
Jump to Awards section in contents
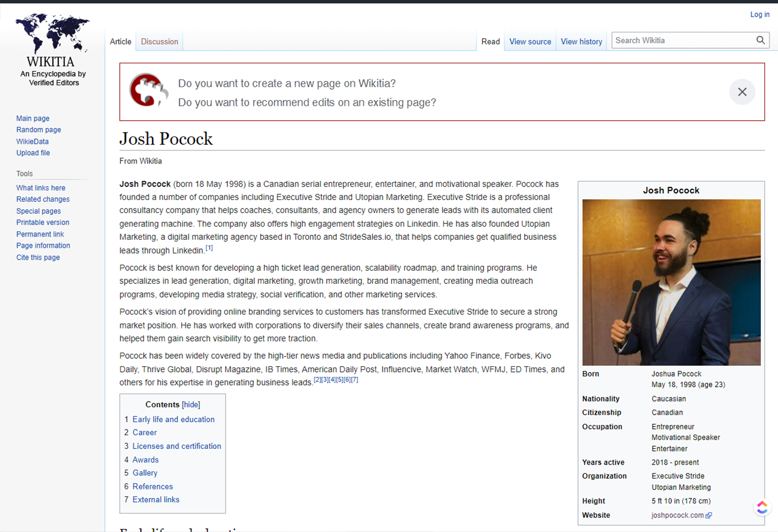145,460
